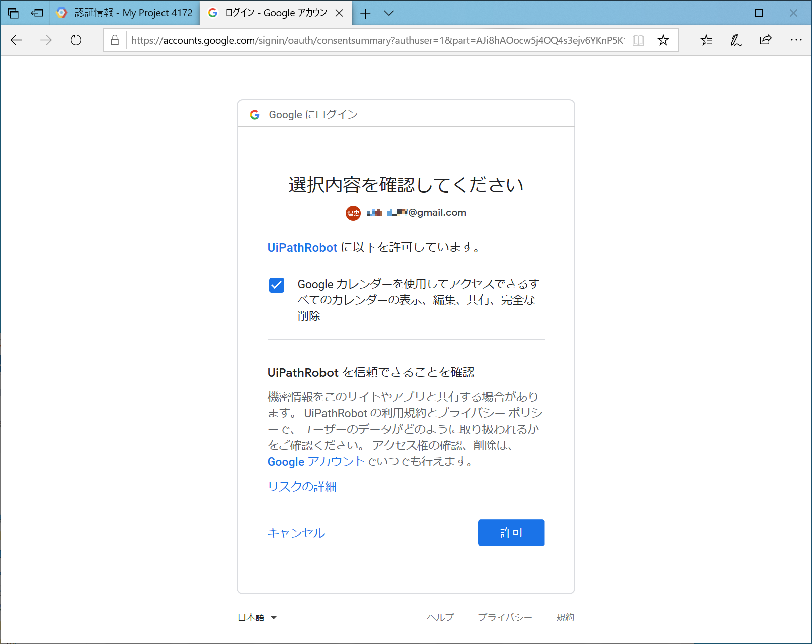This screenshot has width=812, height=644.
Task: Click the 許可 button to allow access
Action: click(511, 533)
